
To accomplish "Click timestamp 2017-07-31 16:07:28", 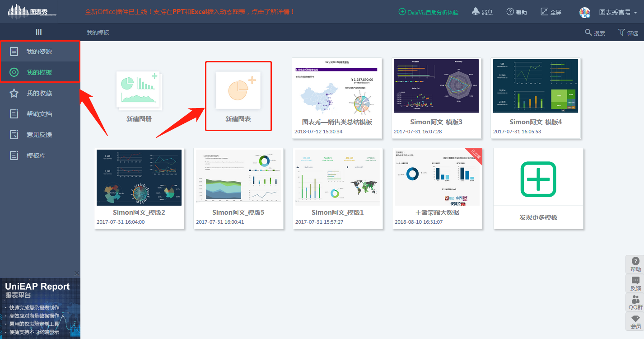I will (x=418, y=132).
